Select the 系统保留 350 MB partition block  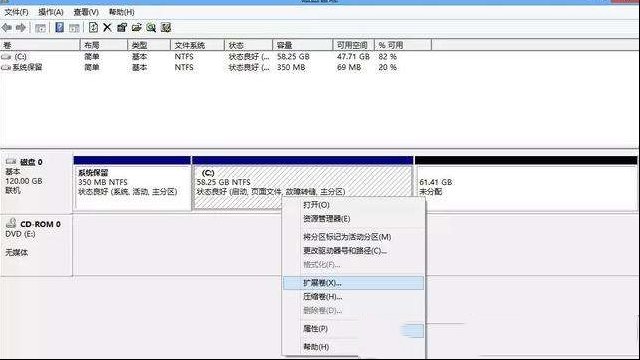(132, 183)
